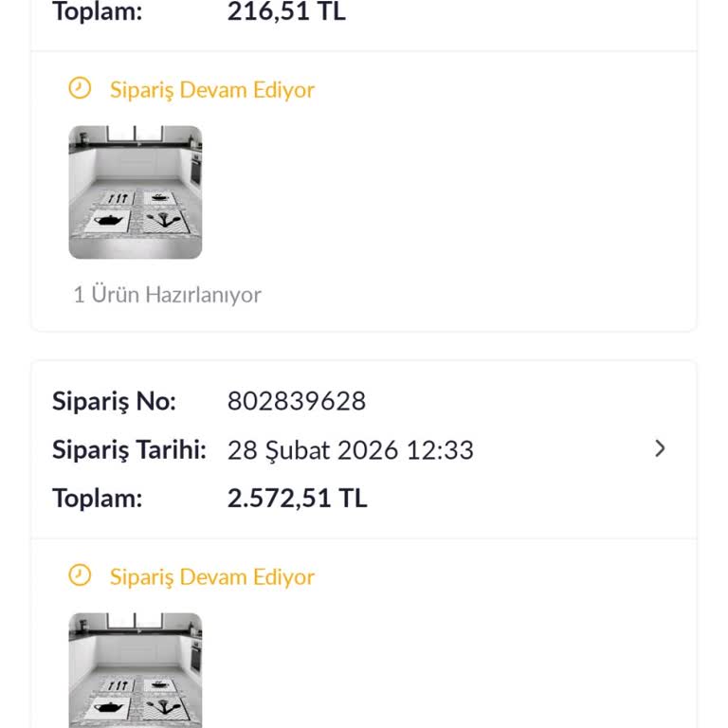Click the first 'Sipariş Devam Ediyor' status text
Screen dimensions: 728x728
[x=212, y=90]
